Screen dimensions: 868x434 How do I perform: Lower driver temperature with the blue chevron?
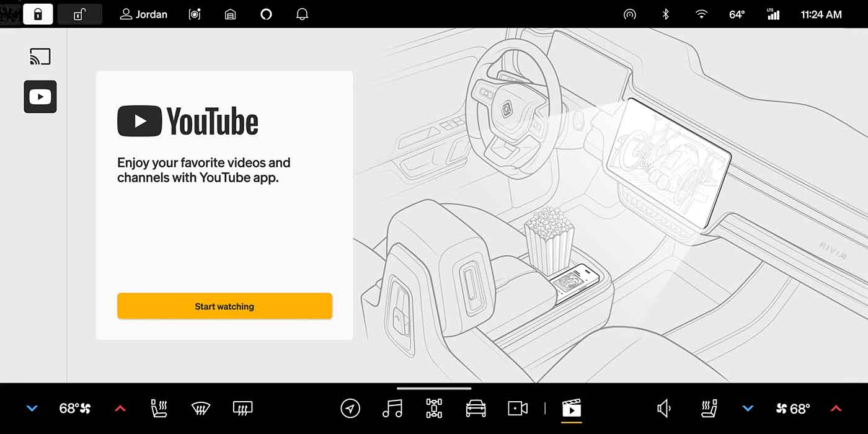click(x=32, y=409)
